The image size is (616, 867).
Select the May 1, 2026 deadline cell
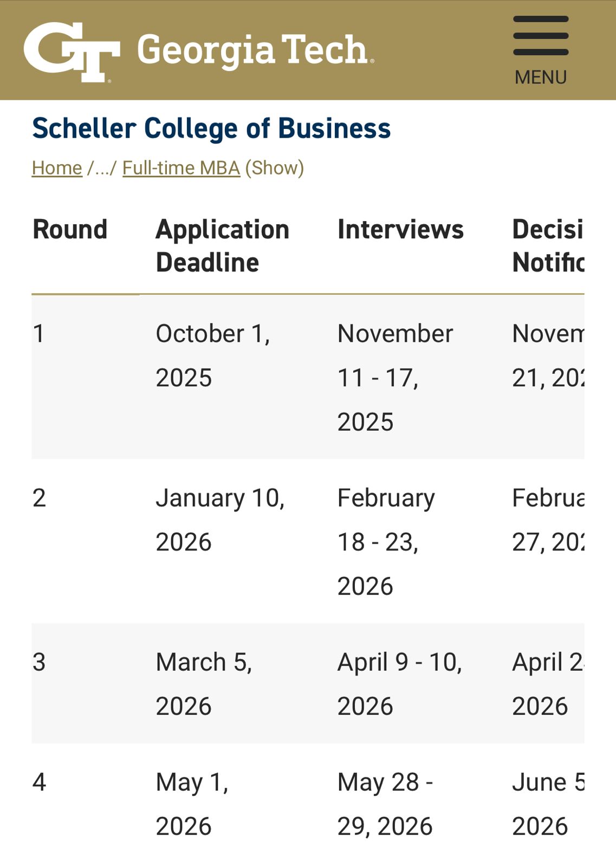(x=192, y=804)
